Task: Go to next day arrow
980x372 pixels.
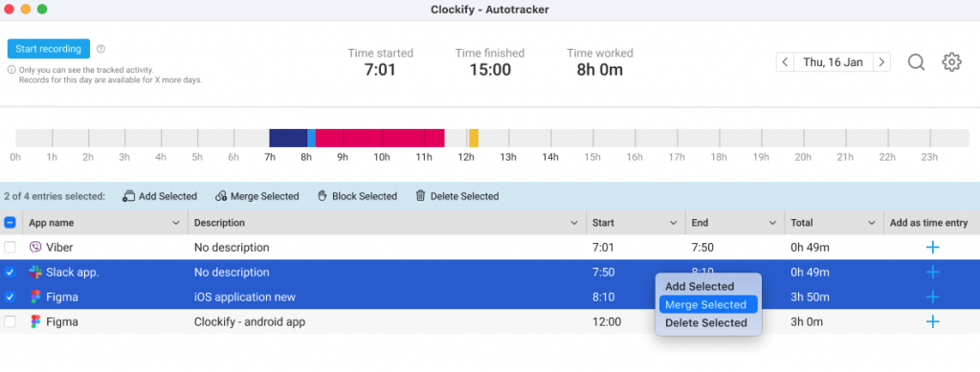Action: [x=881, y=62]
